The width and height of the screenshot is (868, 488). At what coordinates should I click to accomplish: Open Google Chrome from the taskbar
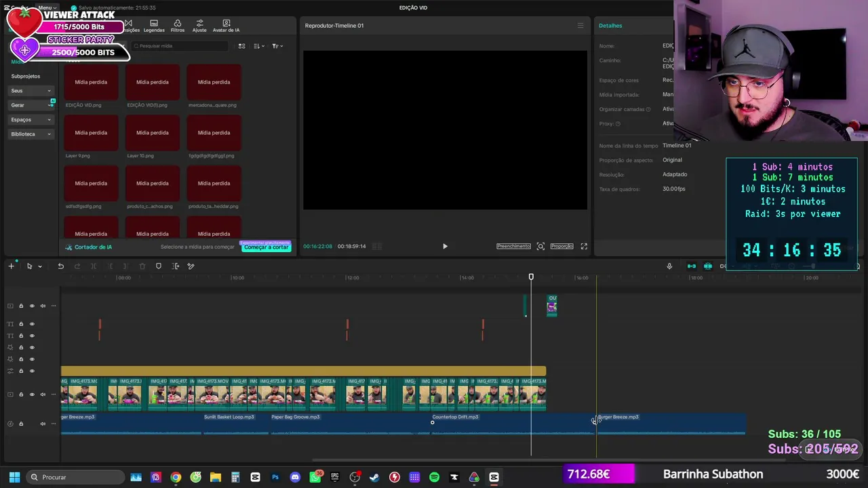(x=176, y=477)
